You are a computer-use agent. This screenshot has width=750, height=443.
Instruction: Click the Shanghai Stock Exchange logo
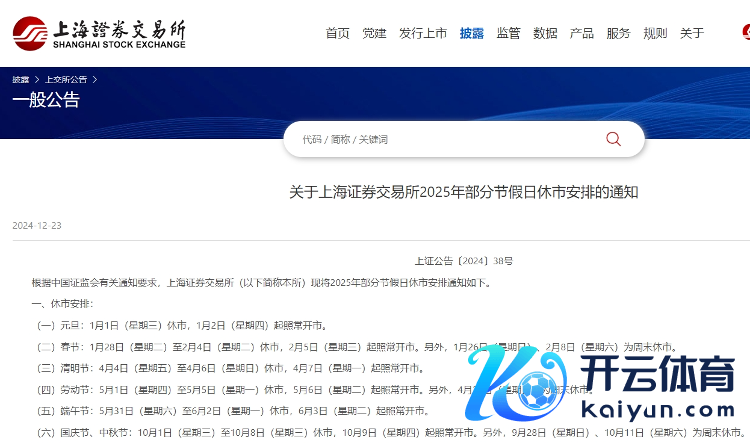point(100,32)
